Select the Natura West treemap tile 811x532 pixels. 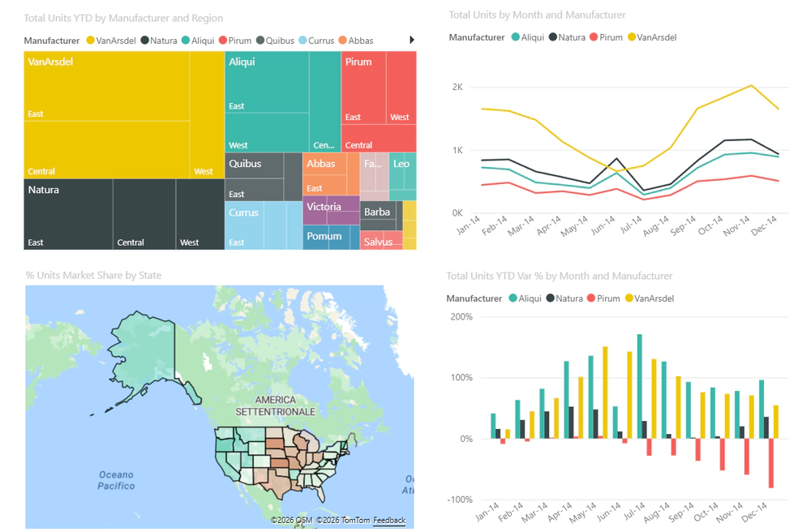pos(200,215)
